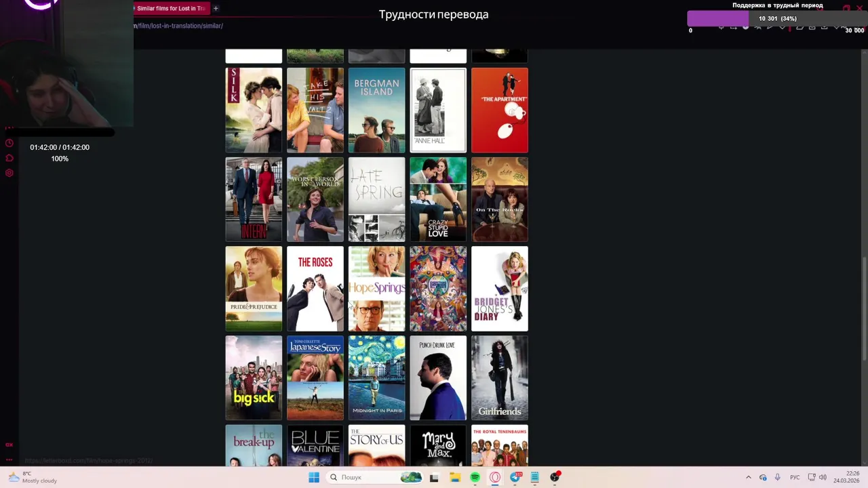
Task: Click the microphone tray icon
Action: (x=777, y=477)
